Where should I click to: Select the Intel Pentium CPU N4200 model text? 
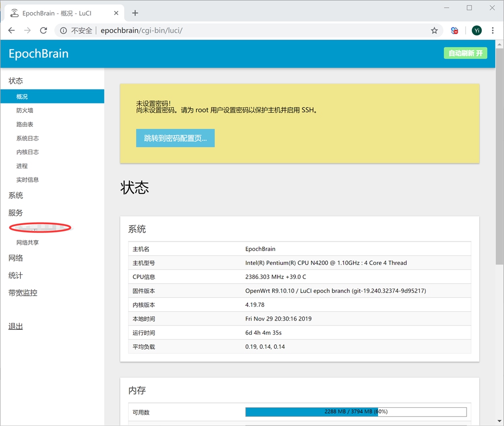pyautogui.click(x=326, y=263)
